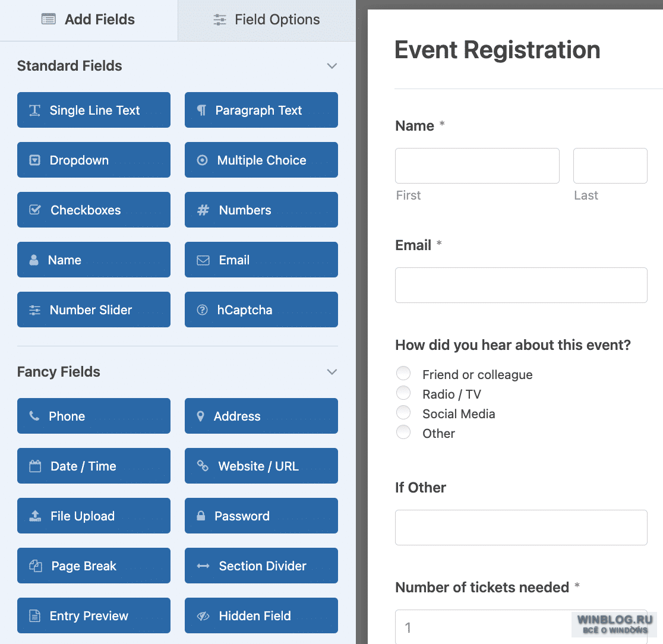Click into the Email input box
Image resolution: width=663 pixels, height=644 pixels.
tap(521, 285)
